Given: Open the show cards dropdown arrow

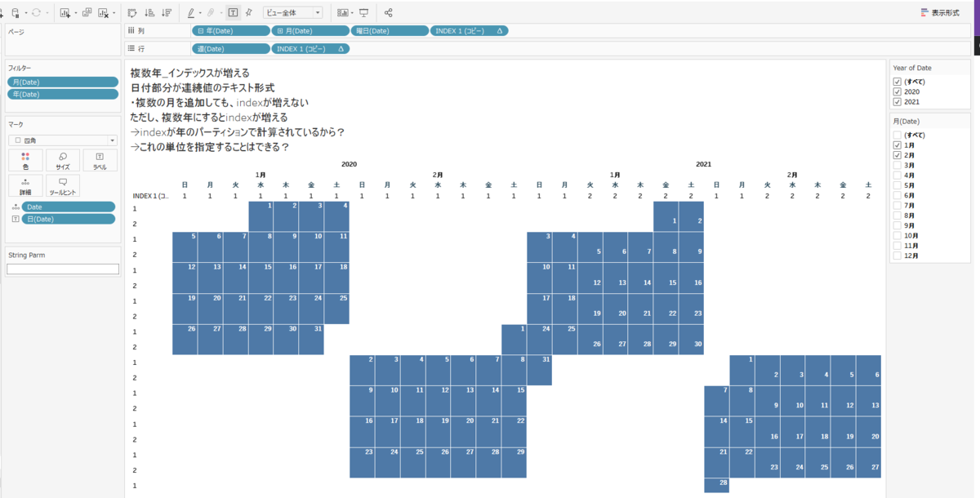Looking at the screenshot, I should pos(351,13).
